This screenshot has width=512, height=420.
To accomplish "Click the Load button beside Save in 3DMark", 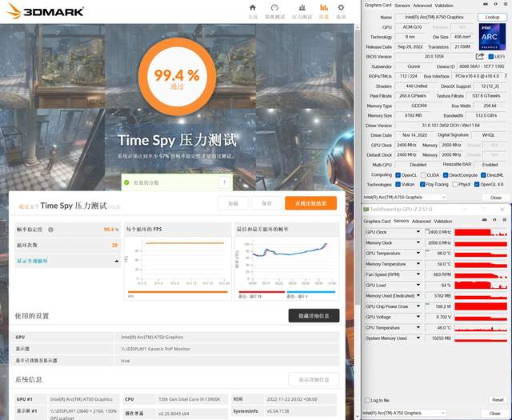I will (233, 203).
